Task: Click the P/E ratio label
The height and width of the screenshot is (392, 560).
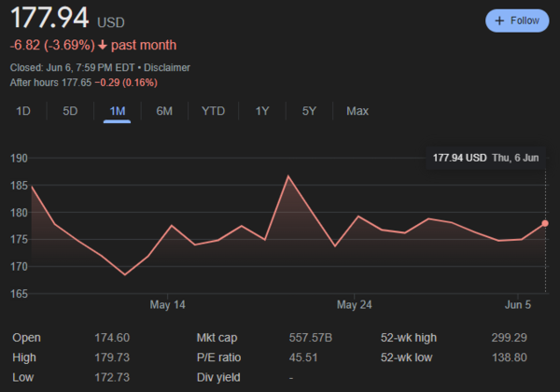Action: [x=220, y=357]
